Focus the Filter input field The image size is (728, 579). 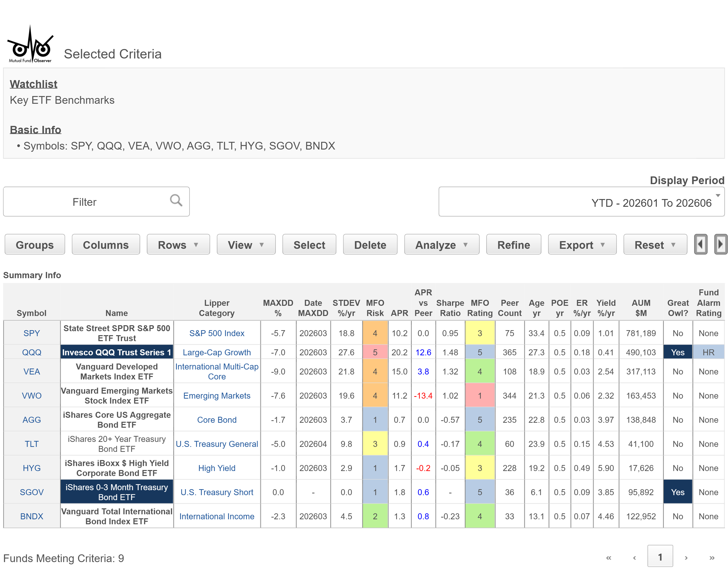[96, 202]
